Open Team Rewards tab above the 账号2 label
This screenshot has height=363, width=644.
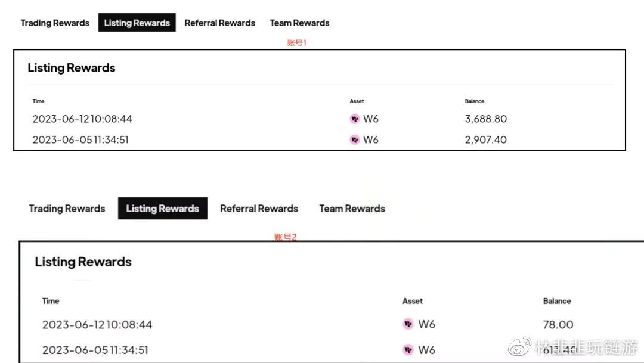point(352,209)
